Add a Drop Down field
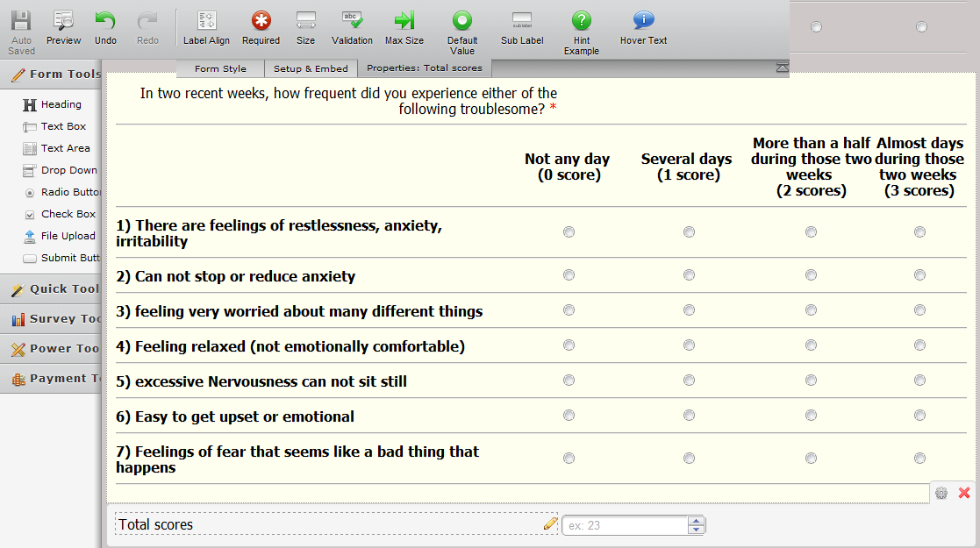The height and width of the screenshot is (548, 980). pos(60,170)
